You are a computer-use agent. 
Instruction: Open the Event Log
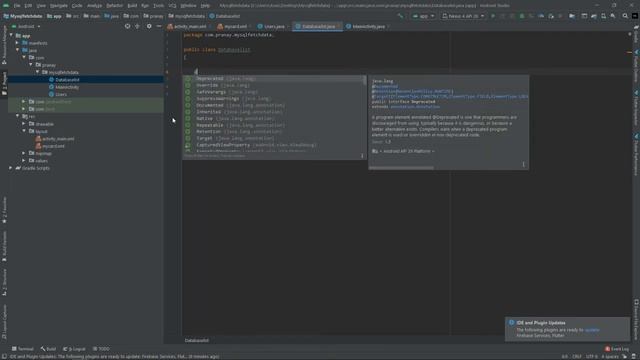617,349
